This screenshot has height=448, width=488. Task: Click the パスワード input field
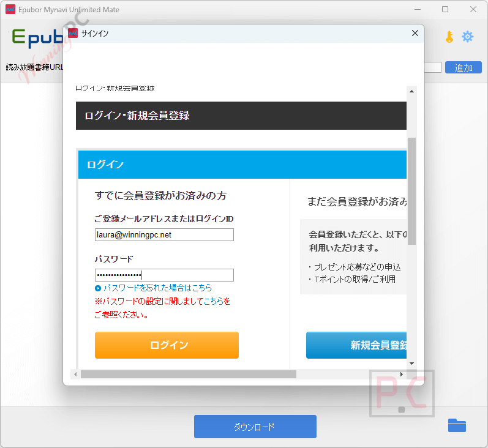[164, 275]
